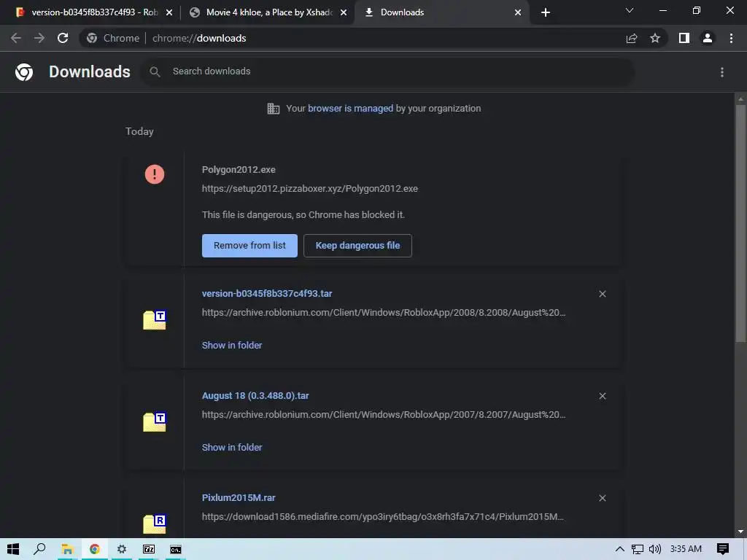Open August 18 (0.3.488.0).tar link
Screen dimensions: 747x560
click(255, 396)
